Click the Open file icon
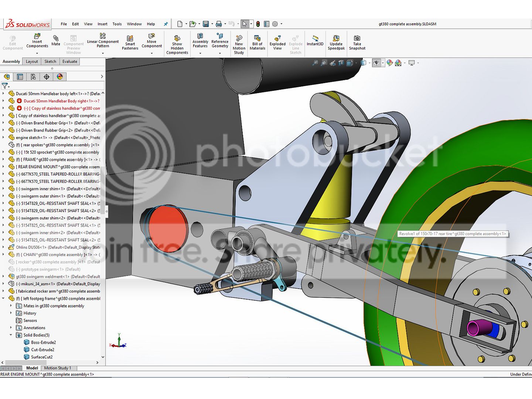Viewport: 532px width, 399px height. [192, 24]
